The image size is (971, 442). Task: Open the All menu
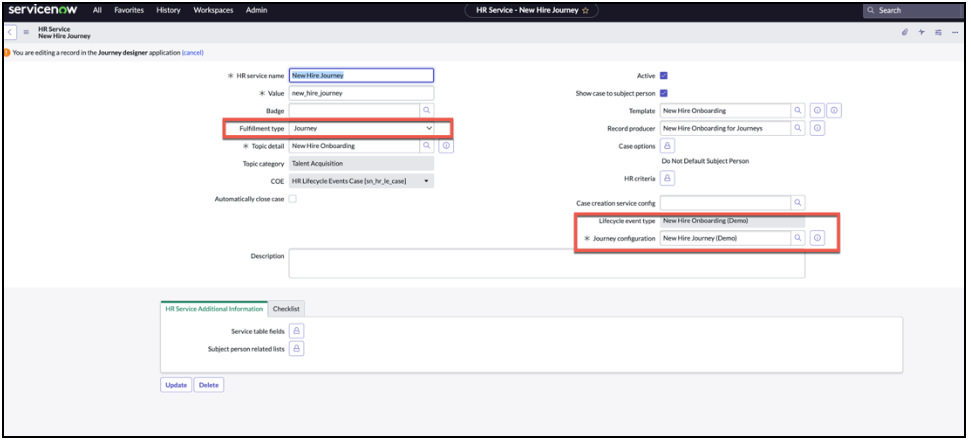pos(97,11)
